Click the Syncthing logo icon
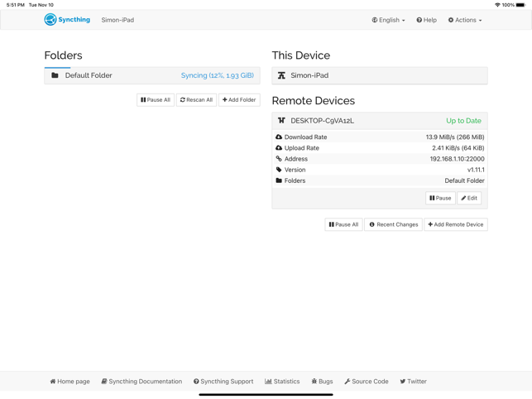This screenshot has height=399, width=532. click(x=50, y=20)
